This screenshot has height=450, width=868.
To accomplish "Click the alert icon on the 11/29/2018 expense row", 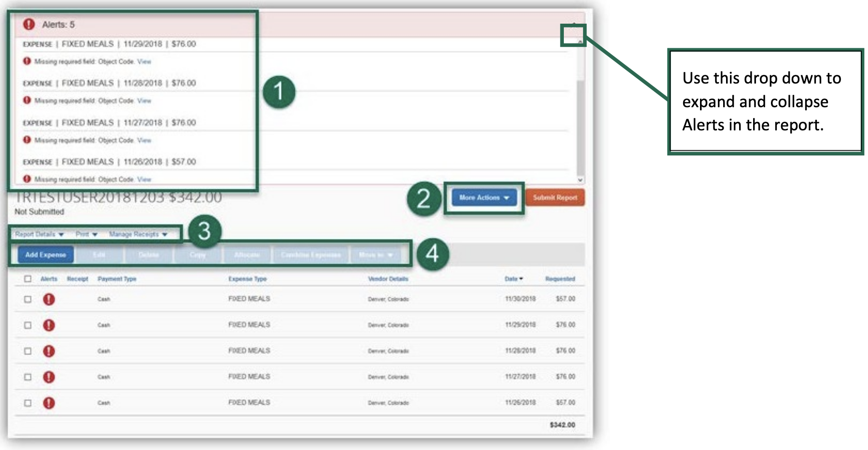I will click(x=48, y=324).
